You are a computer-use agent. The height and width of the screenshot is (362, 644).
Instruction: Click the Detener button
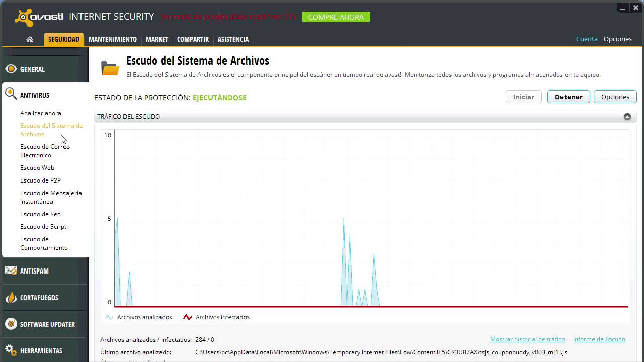click(x=569, y=97)
